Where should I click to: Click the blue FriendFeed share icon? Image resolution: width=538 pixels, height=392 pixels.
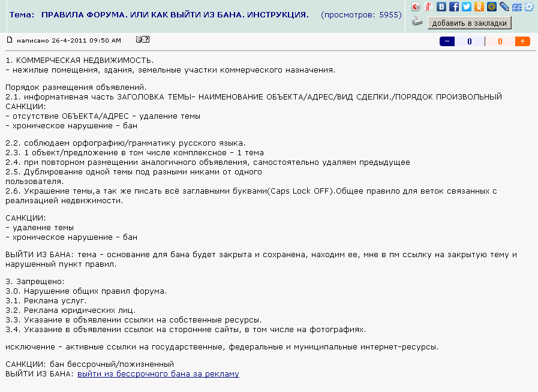point(516,7)
